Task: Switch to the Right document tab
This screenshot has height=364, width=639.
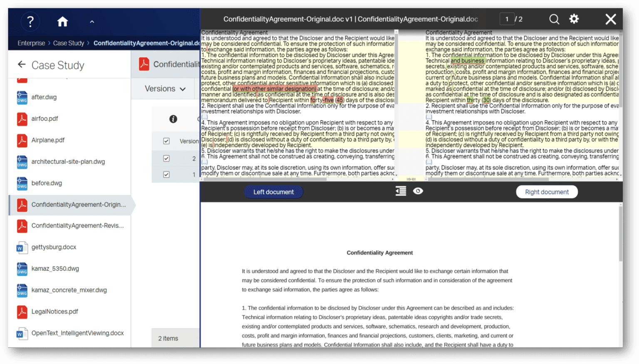Action: coord(546,192)
